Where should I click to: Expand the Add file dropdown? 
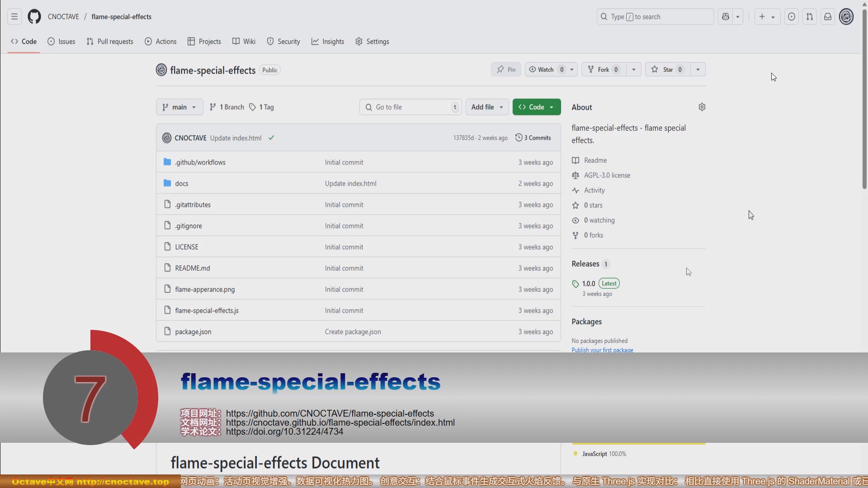click(487, 107)
